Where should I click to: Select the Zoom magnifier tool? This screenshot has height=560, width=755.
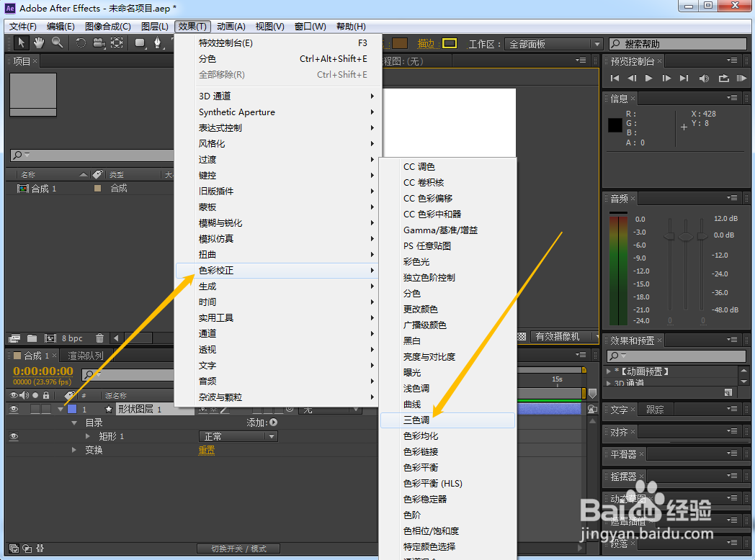[58, 42]
